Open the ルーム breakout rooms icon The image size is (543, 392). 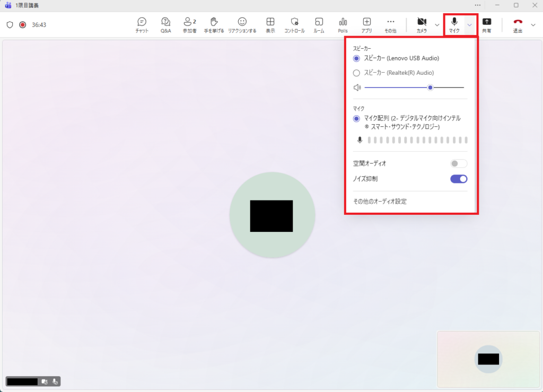[x=319, y=24]
